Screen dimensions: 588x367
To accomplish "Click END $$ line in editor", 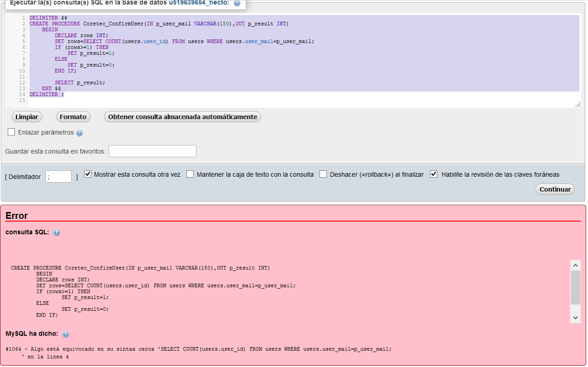I will coord(51,88).
